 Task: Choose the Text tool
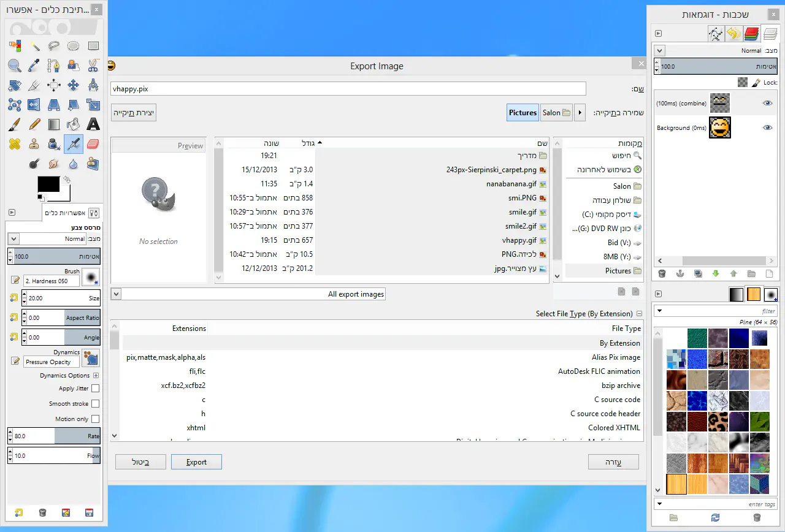click(x=93, y=124)
